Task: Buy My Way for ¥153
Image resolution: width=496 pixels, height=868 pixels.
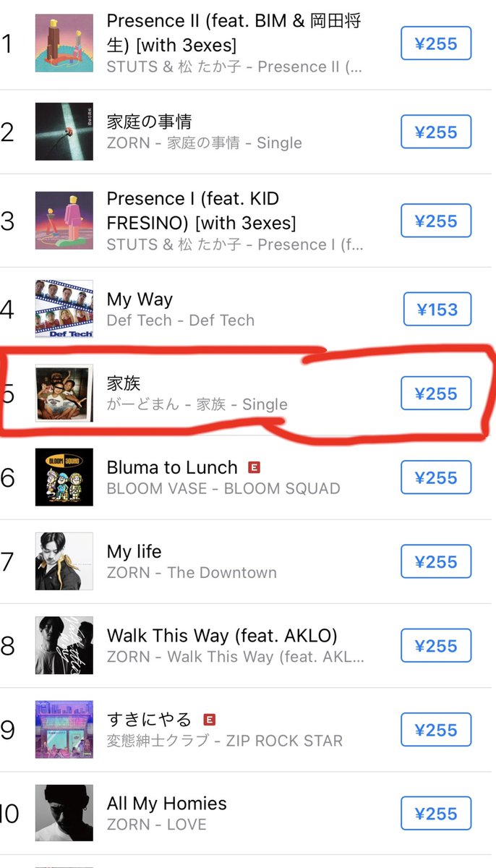Action: [x=437, y=309]
